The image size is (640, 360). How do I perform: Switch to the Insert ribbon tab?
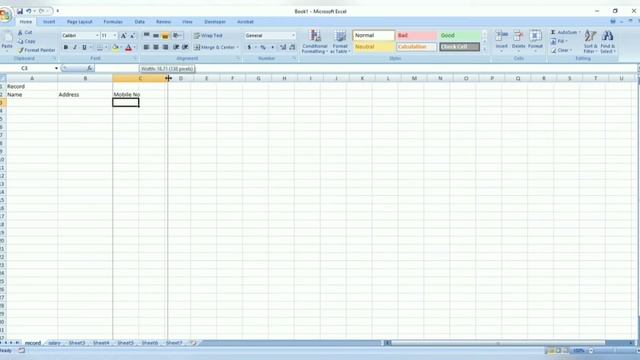click(x=49, y=22)
